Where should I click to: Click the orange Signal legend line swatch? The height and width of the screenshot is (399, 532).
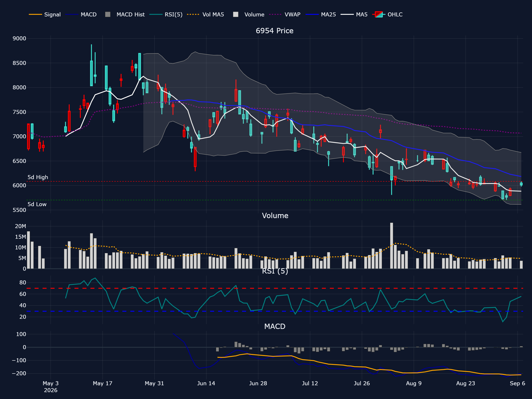[35, 14]
